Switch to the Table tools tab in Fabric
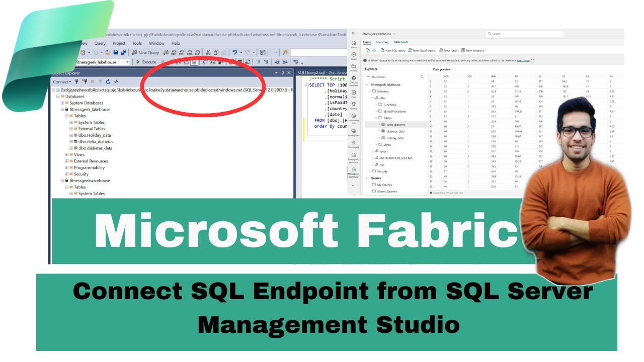This screenshot has width=644, height=362. (x=401, y=42)
